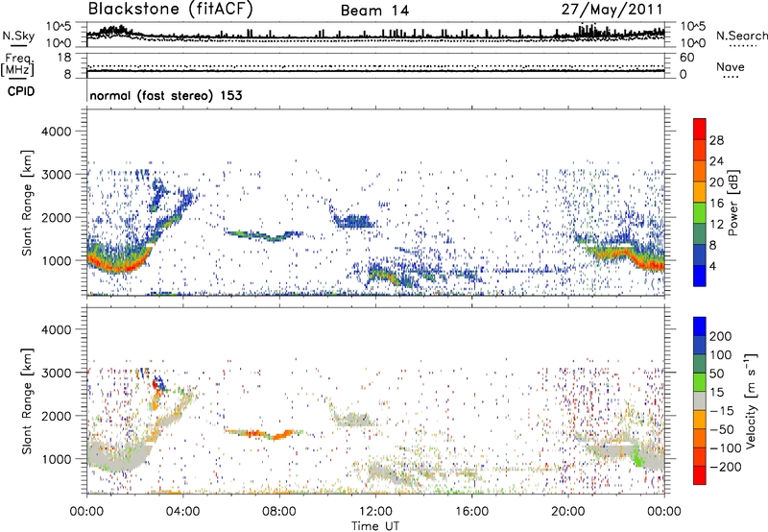Pick the light green segment of power colorbar

[700, 212]
